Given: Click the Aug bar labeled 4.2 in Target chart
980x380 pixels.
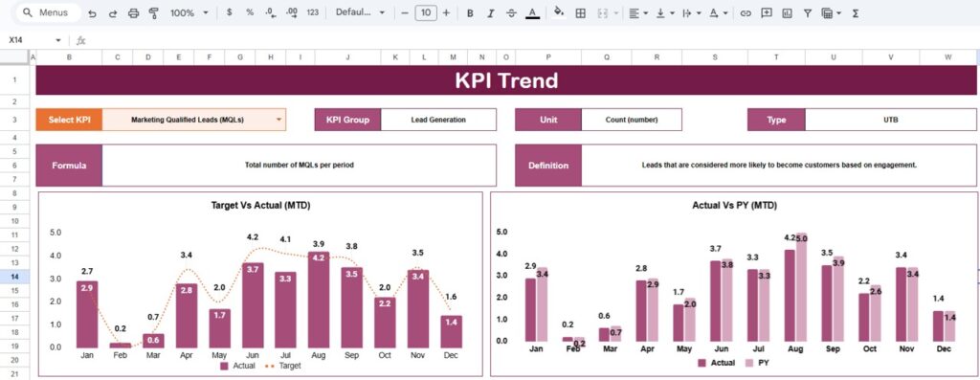Looking at the screenshot, I should click(x=319, y=300).
